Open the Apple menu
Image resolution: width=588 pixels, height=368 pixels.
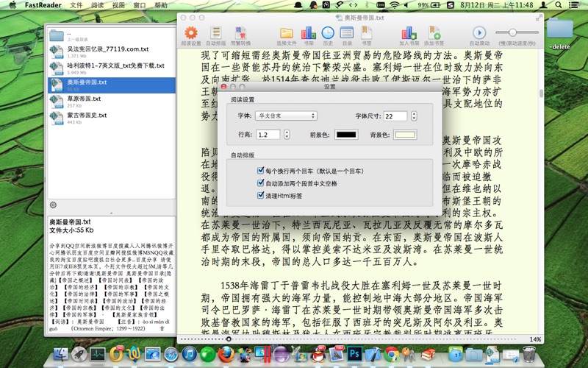coord(12,5)
